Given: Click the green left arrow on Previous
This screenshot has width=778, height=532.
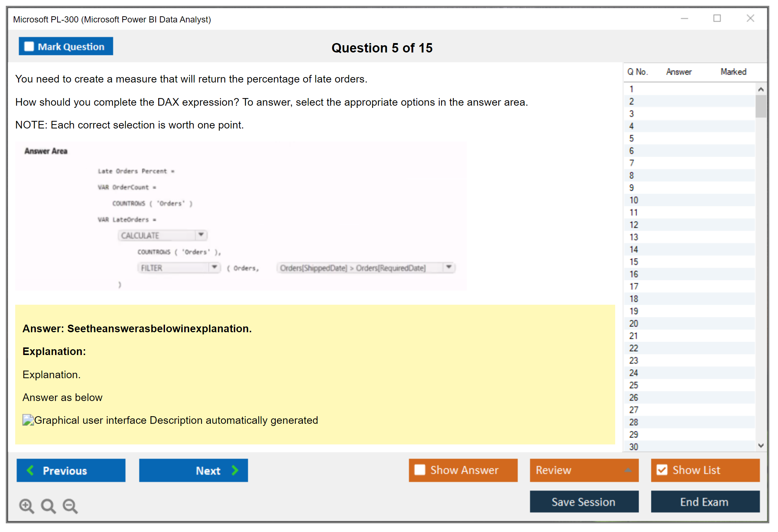Looking at the screenshot, I should click(30, 470).
